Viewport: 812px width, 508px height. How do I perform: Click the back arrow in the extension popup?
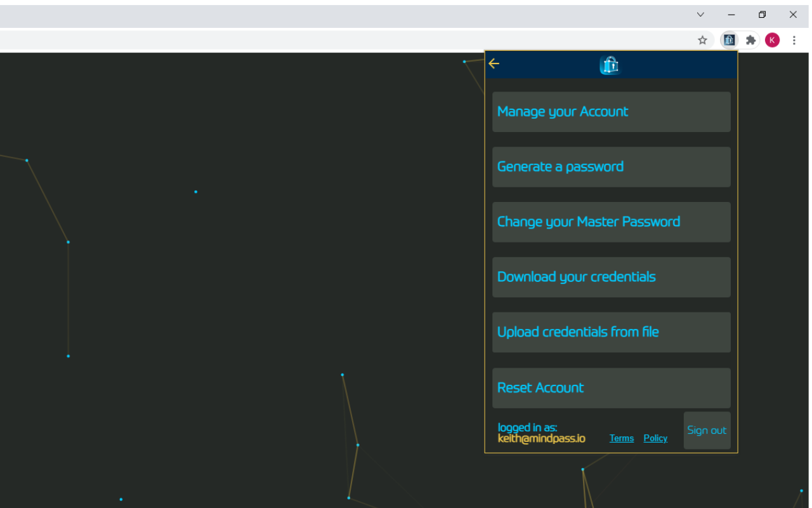494,63
